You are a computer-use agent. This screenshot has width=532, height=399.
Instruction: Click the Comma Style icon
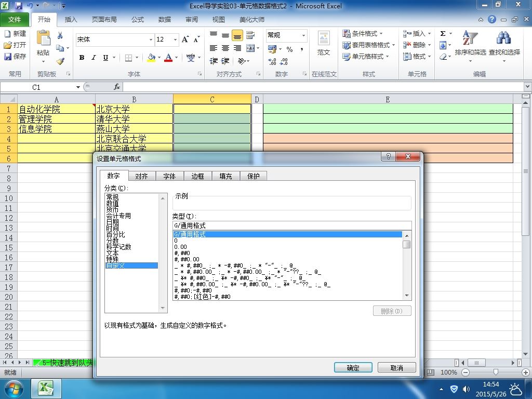[x=301, y=49]
